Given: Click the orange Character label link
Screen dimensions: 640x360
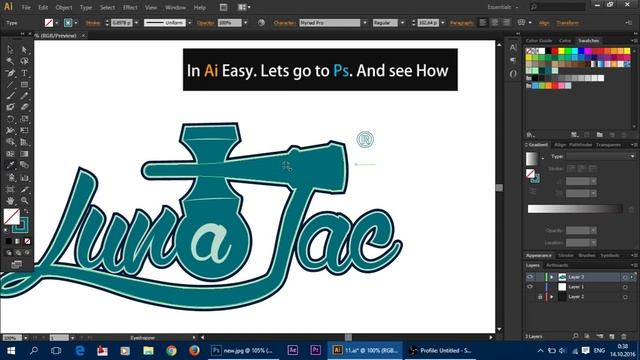Looking at the screenshot, I should (285, 23).
